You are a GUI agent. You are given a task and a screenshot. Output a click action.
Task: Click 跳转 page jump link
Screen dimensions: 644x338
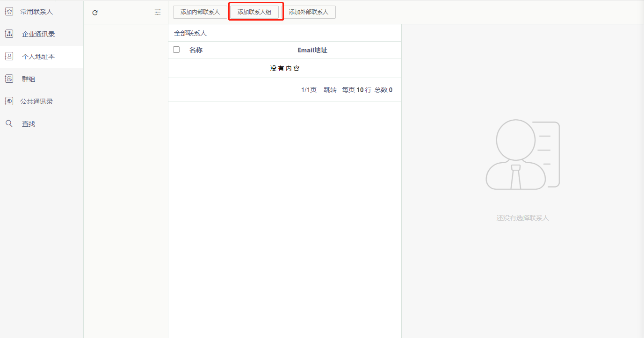click(x=330, y=90)
